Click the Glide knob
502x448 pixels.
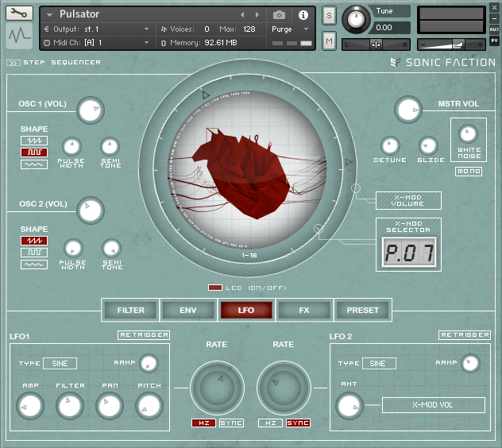coord(428,145)
